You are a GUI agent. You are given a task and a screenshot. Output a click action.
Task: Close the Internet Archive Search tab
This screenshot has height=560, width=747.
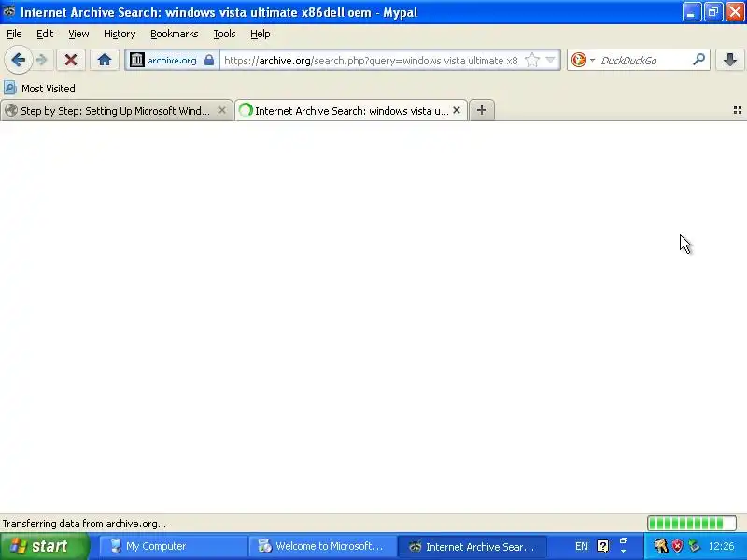pyautogui.click(x=457, y=110)
